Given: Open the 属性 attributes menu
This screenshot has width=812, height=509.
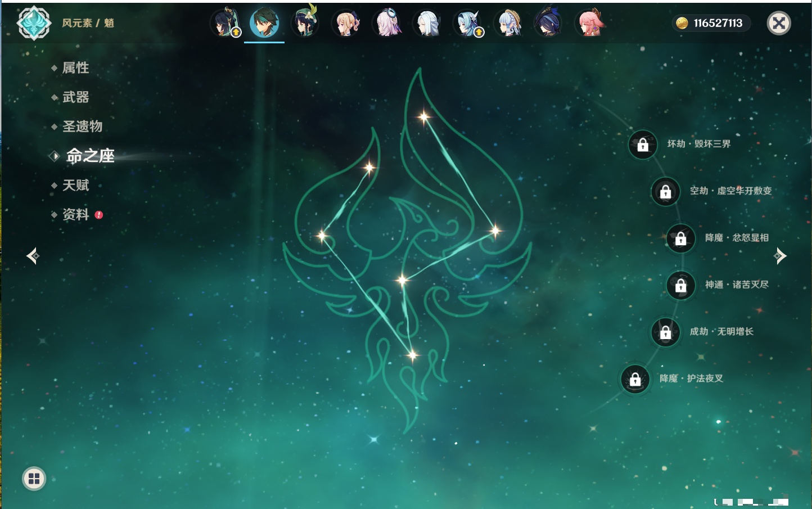Looking at the screenshot, I should pos(75,68).
